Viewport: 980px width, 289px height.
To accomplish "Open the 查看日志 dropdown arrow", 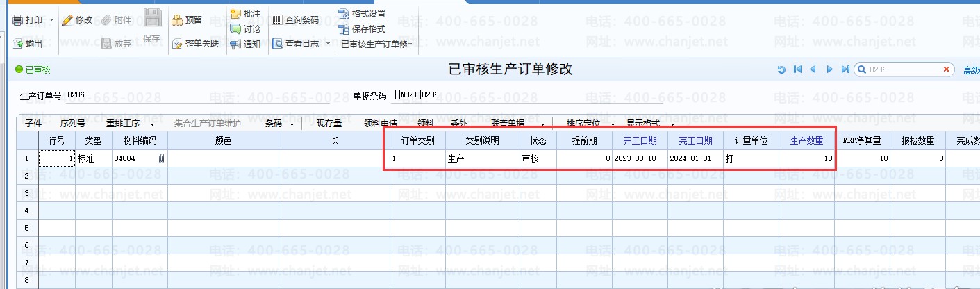I will [x=329, y=44].
